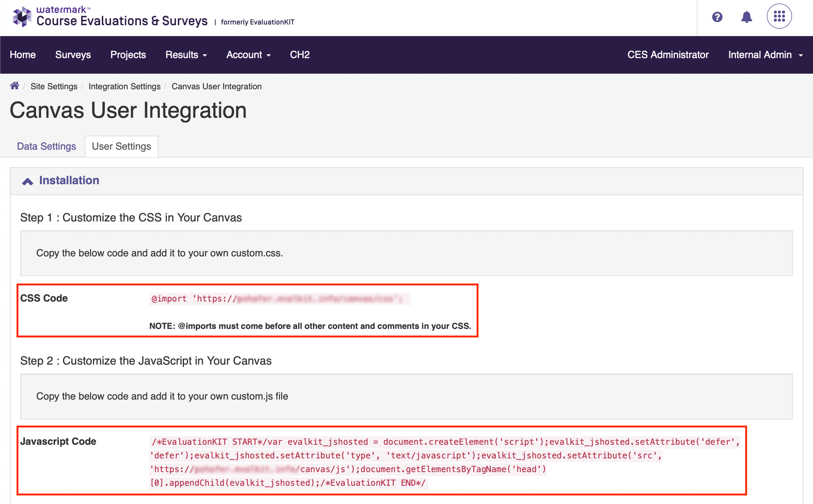813x504 pixels.
Task: Switch to the Data Settings tab
Action: pyautogui.click(x=46, y=146)
